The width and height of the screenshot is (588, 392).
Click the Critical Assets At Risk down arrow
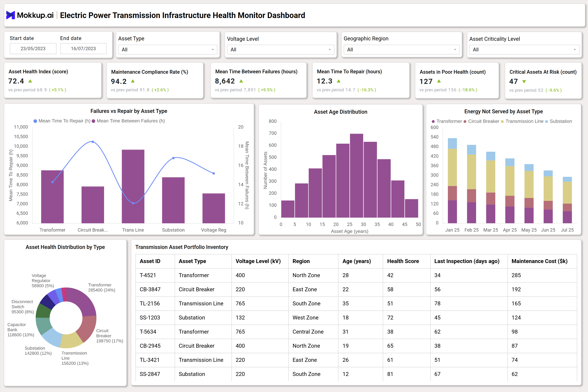(524, 82)
